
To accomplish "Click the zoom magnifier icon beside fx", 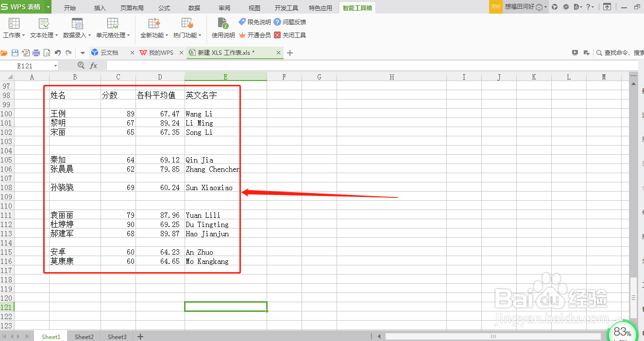I will [81, 65].
